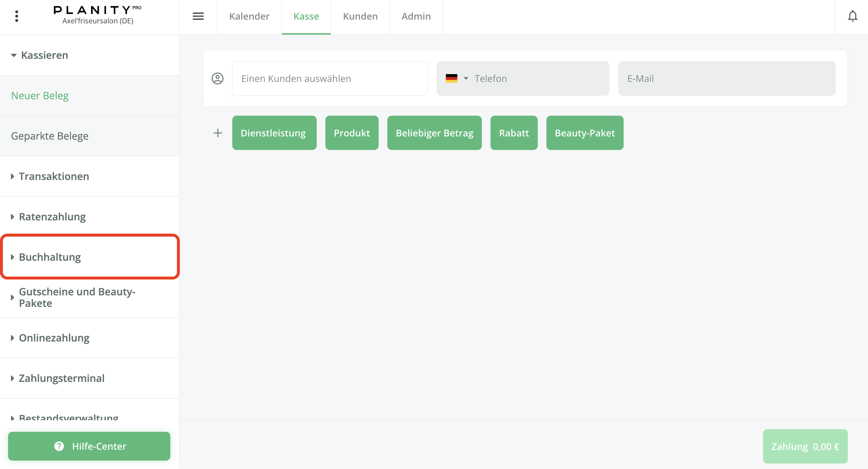Viewport: 868px width, 469px height.
Task: Open the three-dot options menu
Action: tap(16, 16)
